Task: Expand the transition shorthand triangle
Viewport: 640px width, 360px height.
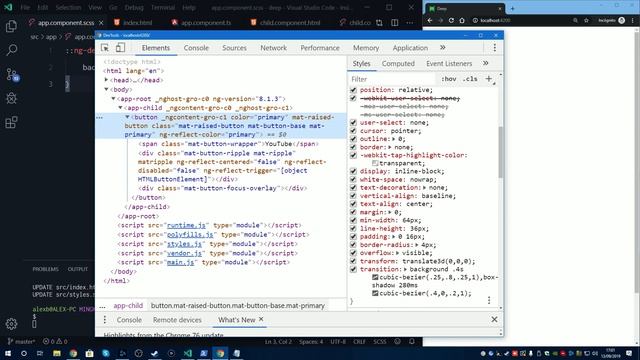Action: click(405, 269)
